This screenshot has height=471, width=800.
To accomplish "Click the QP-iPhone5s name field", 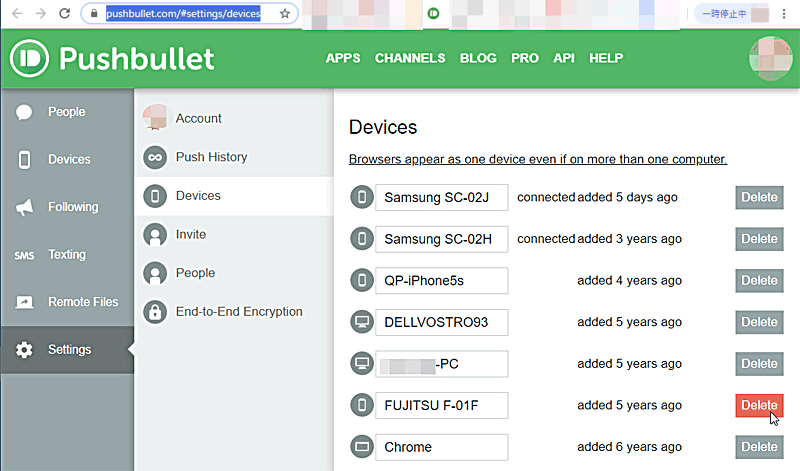I will tap(442, 281).
